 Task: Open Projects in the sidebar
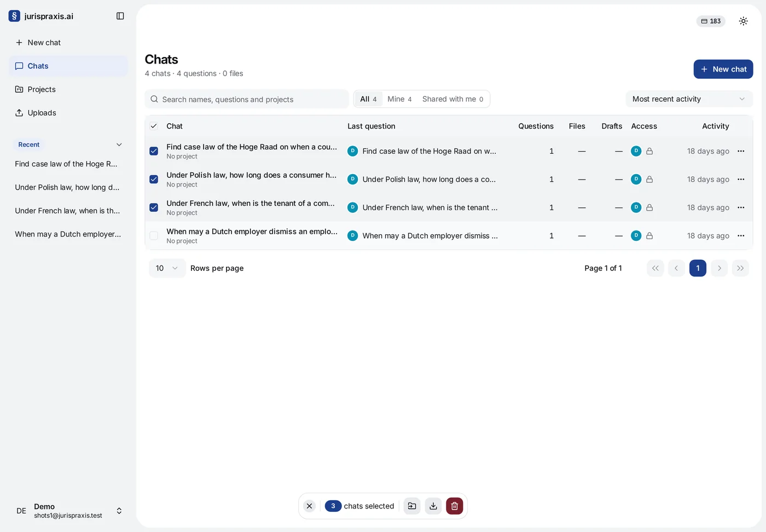tap(68, 89)
